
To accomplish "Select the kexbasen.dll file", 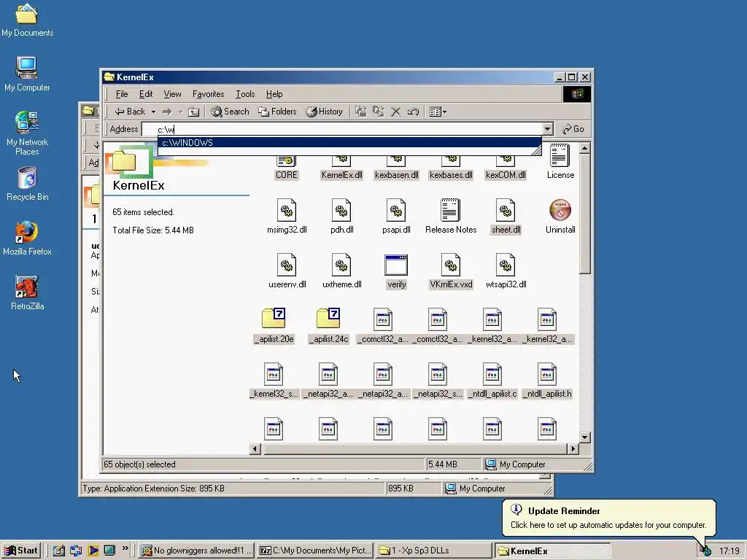I will point(396,168).
